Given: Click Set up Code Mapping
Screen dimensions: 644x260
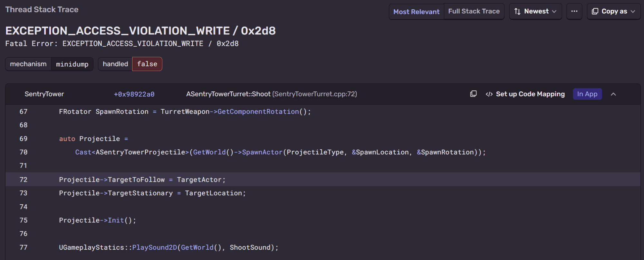Looking at the screenshot, I should click(530, 94).
